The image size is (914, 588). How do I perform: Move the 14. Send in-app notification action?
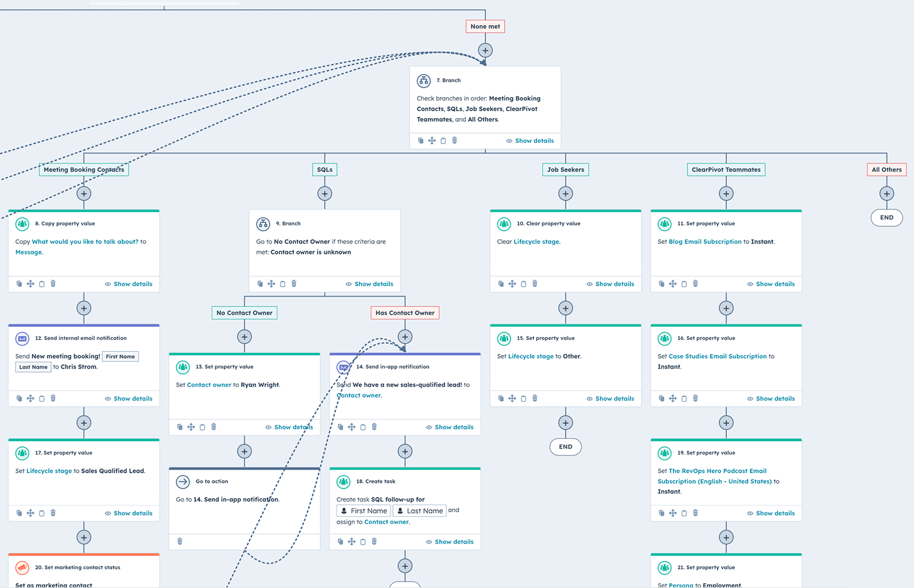coord(352,427)
